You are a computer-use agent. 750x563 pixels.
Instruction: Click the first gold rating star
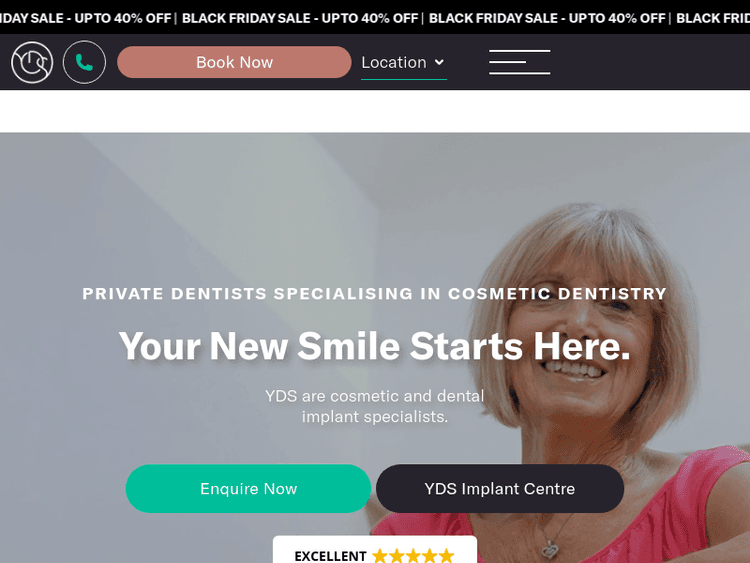click(x=380, y=555)
